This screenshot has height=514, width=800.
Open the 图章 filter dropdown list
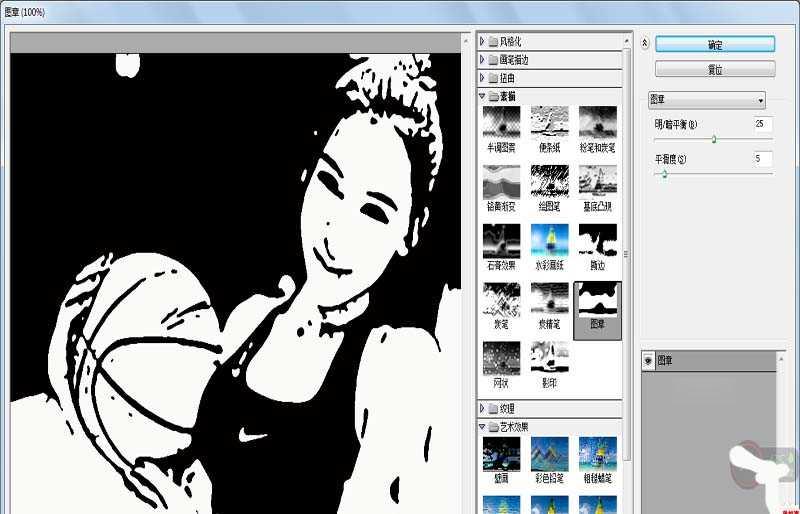pos(707,100)
